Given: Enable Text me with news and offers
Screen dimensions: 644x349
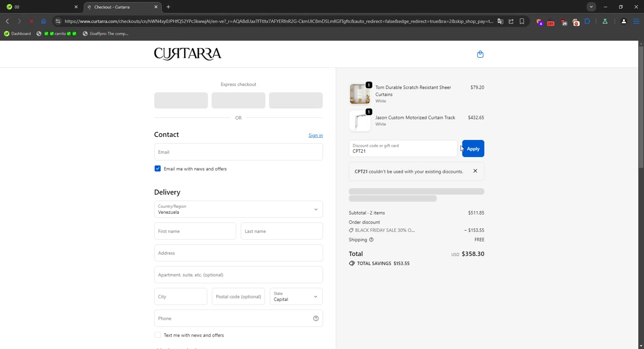Looking at the screenshot, I should coord(158,335).
